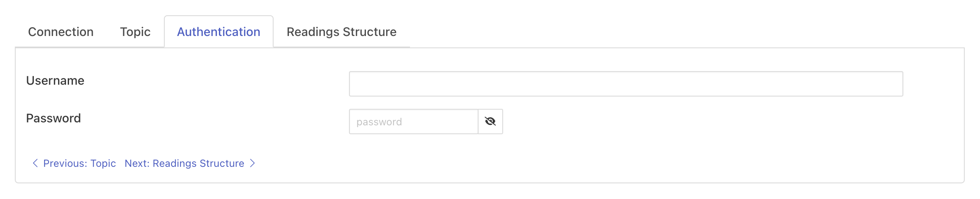The height and width of the screenshot is (199, 980).
Task: Click into the Password input box
Action: (413, 122)
